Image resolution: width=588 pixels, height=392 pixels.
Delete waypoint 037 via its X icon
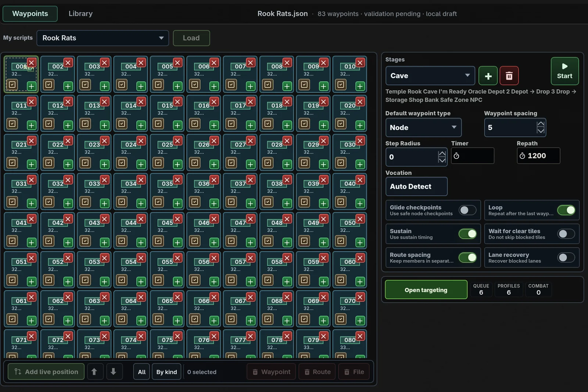[x=251, y=180]
